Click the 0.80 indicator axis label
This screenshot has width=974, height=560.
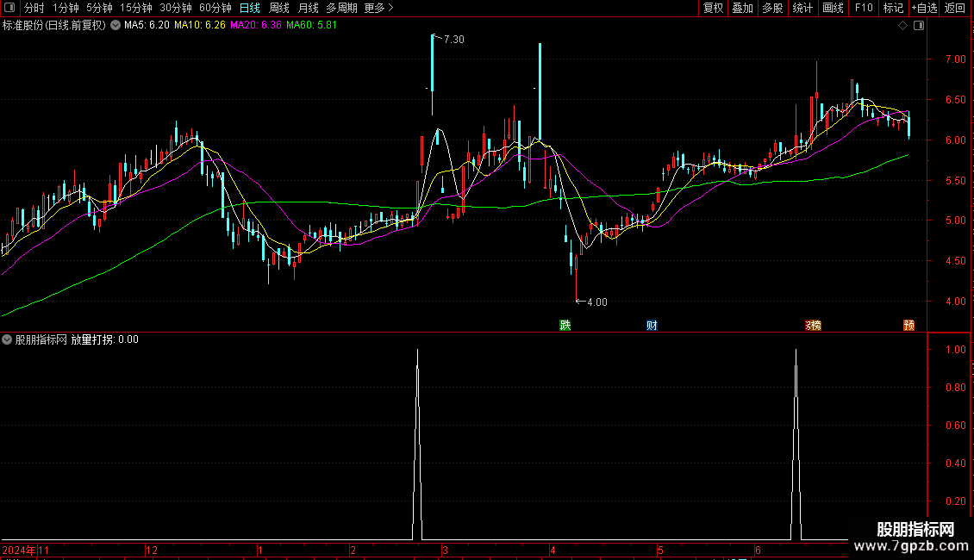955,388
